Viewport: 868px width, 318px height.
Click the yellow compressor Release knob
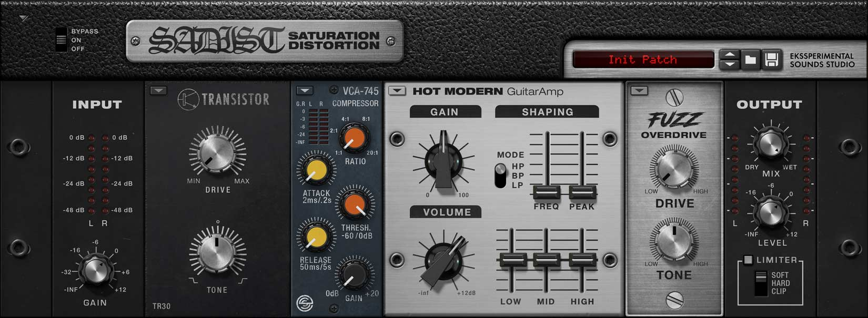click(x=316, y=238)
